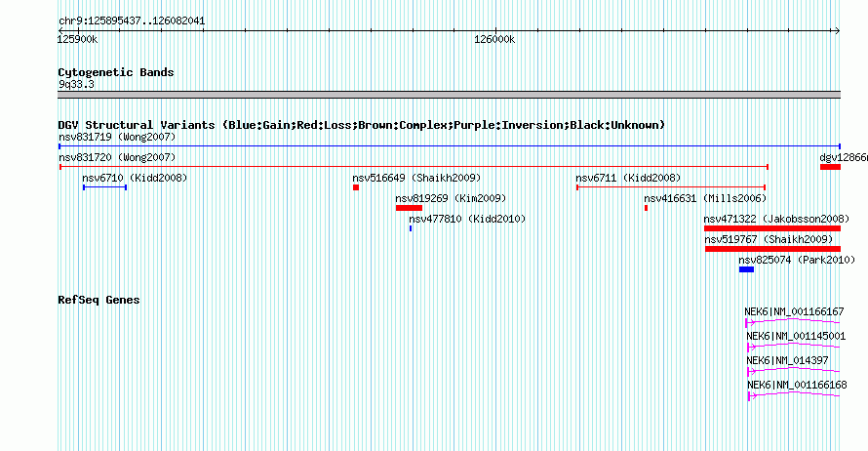Select the nsv825074 (Park2010) blue gain bar
The height and width of the screenshot is (451, 868).
(746, 269)
